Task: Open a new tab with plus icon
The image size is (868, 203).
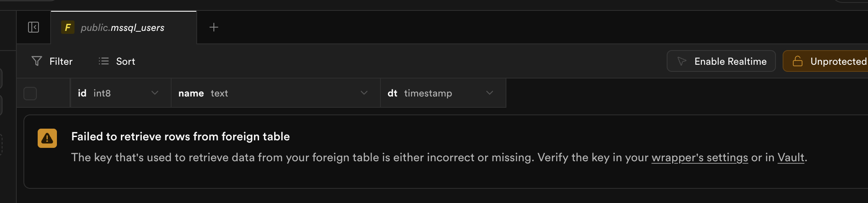Action: click(x=214, y=28)
